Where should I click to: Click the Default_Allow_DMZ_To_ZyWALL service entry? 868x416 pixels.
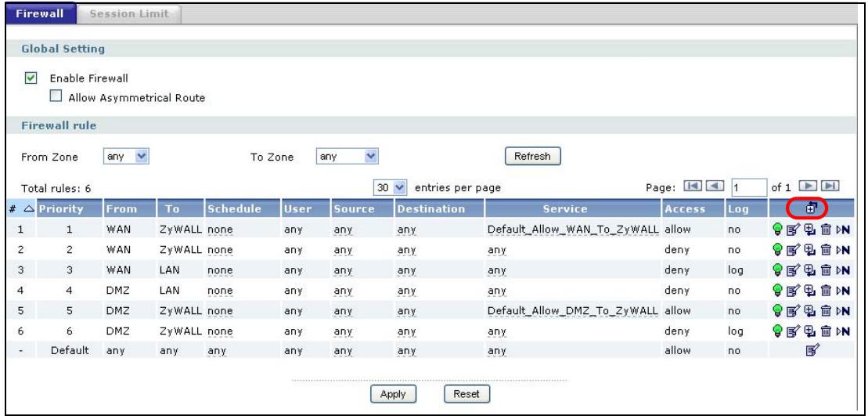[x=574, y=311]
